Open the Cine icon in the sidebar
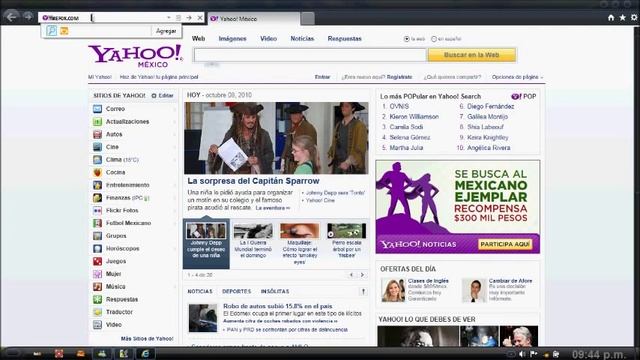640x360 pixels. click(97, 147)
